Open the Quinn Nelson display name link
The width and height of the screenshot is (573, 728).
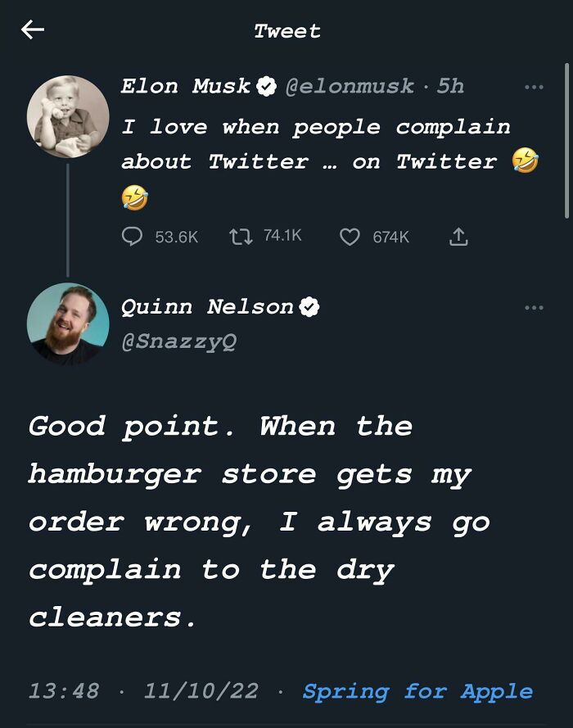[207, 307]
